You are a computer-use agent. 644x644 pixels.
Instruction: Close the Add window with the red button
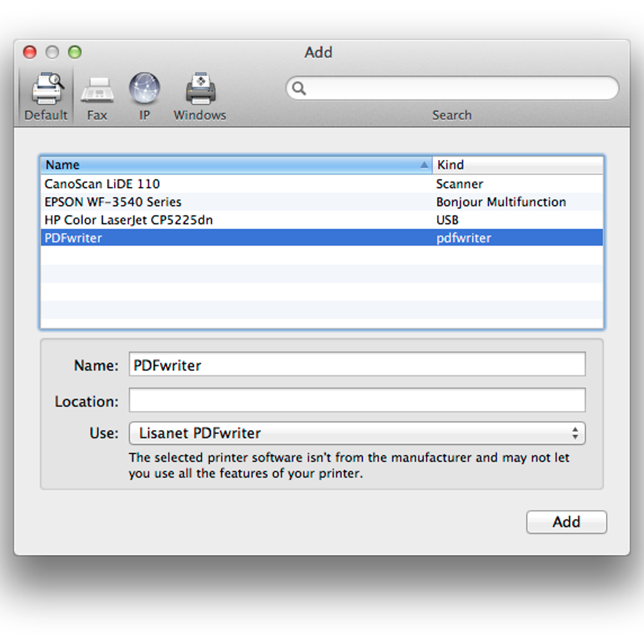30,52
